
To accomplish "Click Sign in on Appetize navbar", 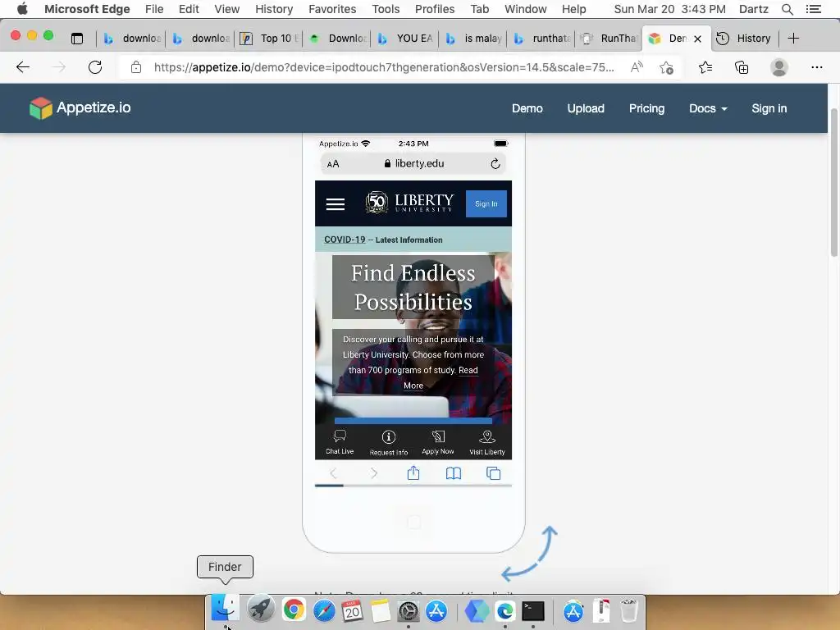I will (x=769, y=108).
